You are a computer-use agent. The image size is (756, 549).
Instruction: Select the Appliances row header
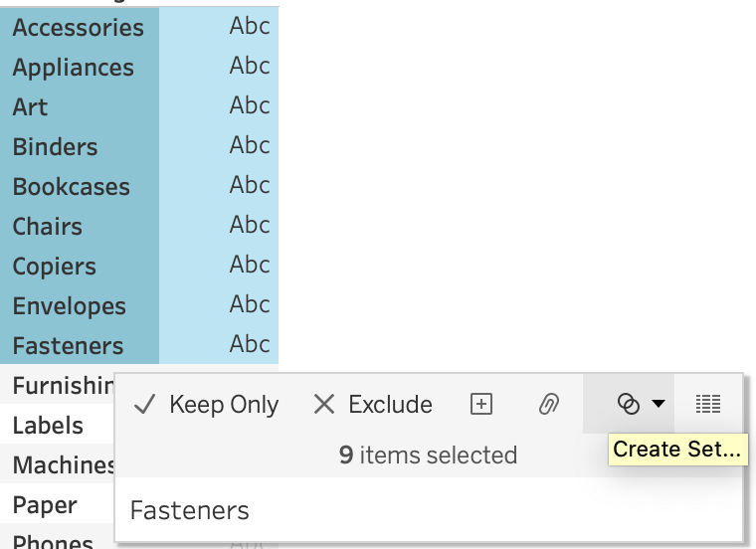(73, 68)
